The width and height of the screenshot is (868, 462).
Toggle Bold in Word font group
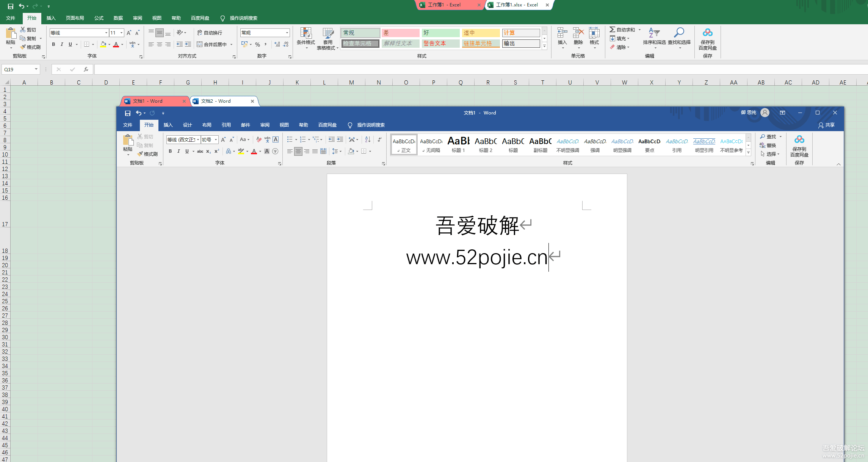pos(170,151)
